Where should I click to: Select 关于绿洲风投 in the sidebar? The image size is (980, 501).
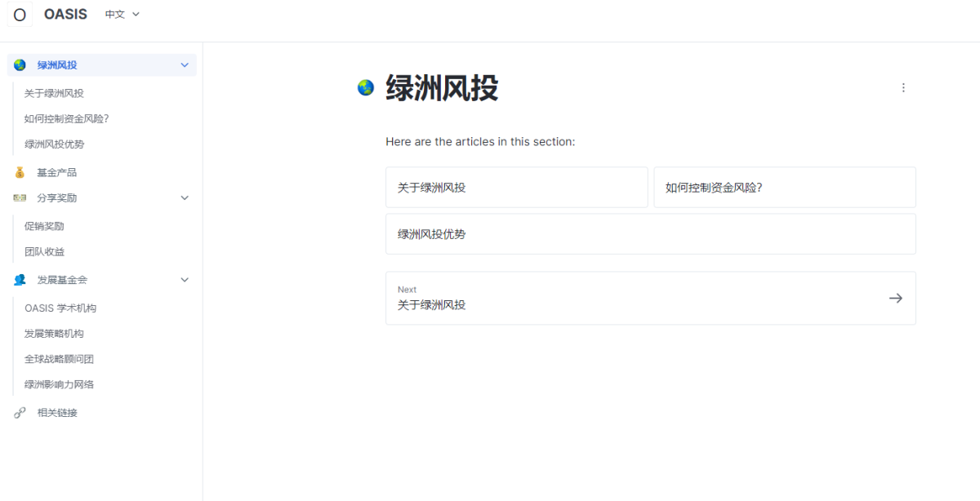54,93
